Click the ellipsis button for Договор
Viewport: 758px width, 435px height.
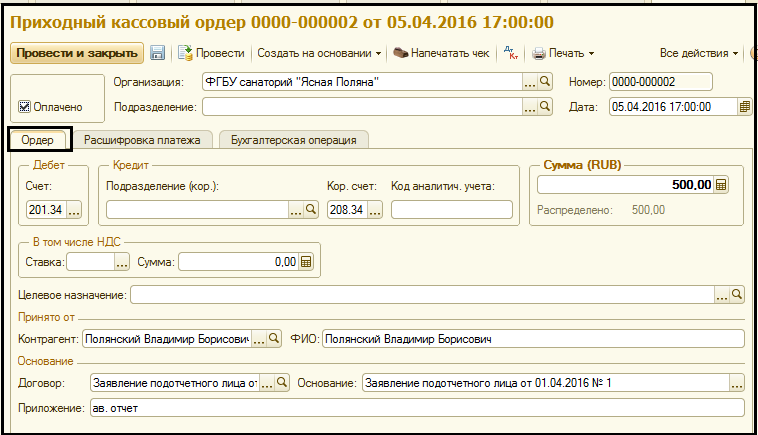coord(267,383)
